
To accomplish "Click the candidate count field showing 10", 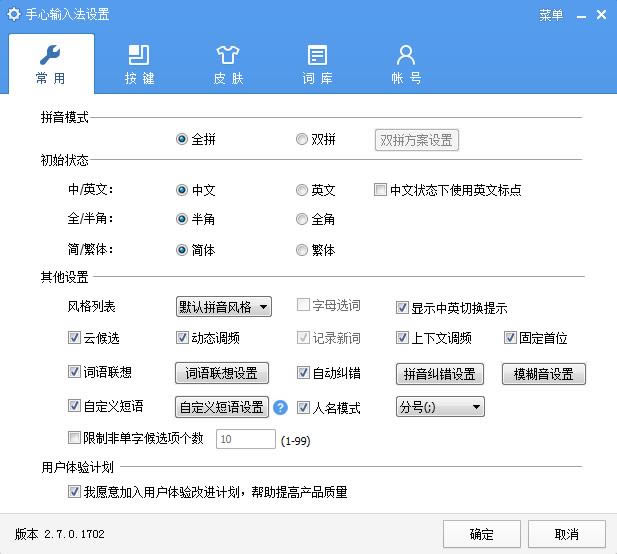I will coord(246,439).
